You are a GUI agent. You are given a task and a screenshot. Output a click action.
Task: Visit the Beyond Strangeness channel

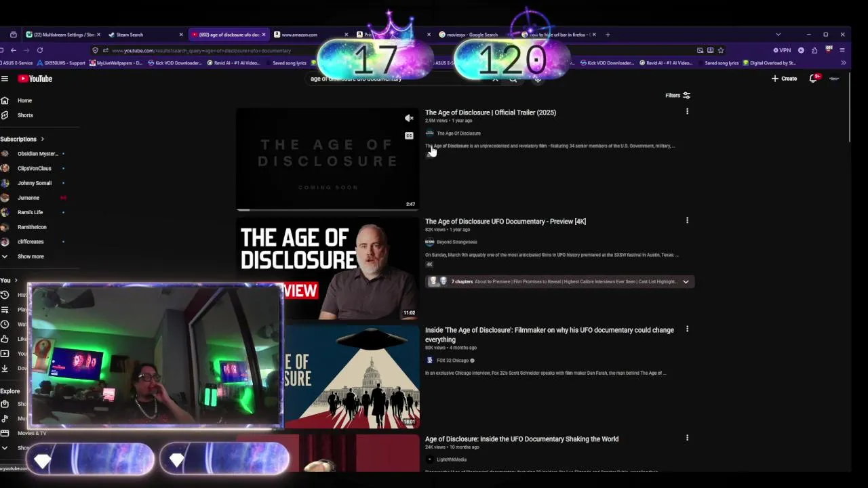pyautogui.click(x=456, y=242)
